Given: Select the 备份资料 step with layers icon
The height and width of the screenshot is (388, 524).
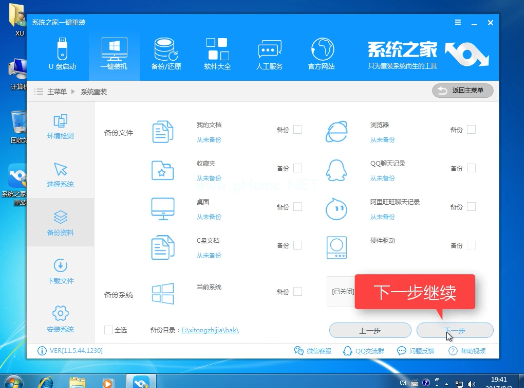Looking at the screenshot, I should tap(60, 223).
